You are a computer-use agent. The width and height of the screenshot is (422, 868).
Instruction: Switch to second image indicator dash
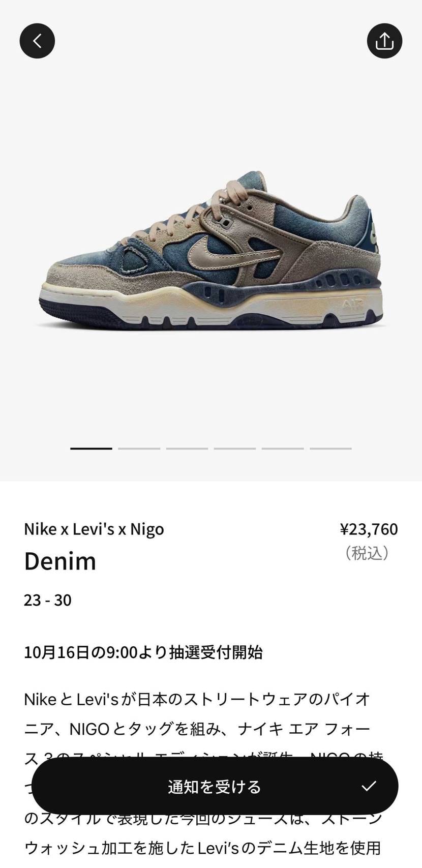click(139, 448)
